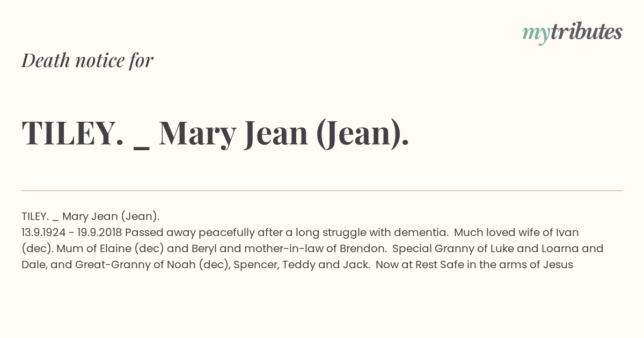Click the word 'dementia' in the notice
The image size is (644, 338).
[x=421, y=233]
